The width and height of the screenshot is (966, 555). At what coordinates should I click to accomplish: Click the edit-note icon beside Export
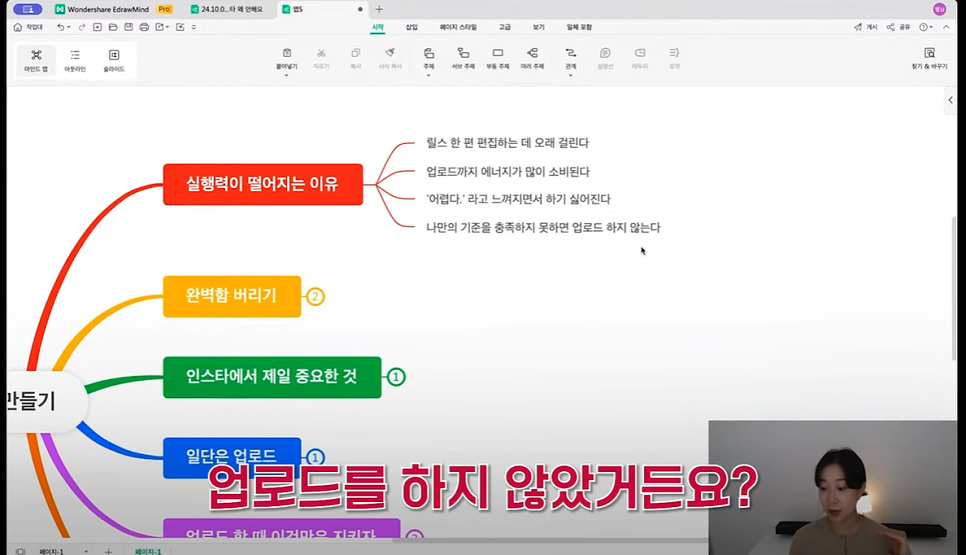[x=180, y=27]
